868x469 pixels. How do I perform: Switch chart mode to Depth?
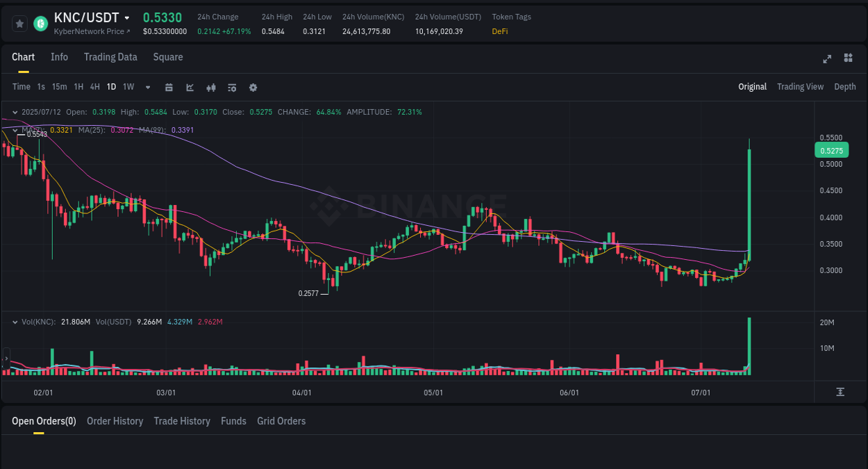pos(845,87)
